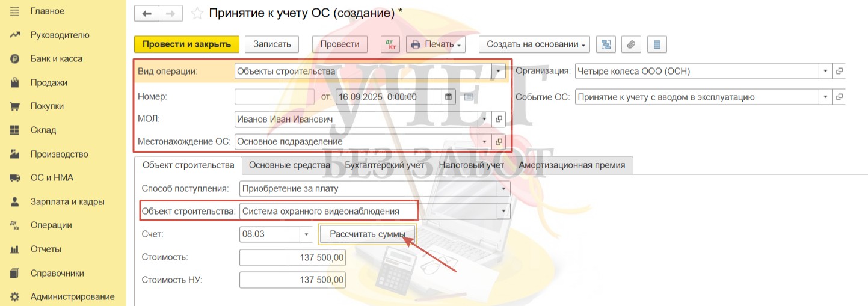The height and width of the screenshot is (306, 868).
Task: Open the Отчеты chart icon
Action: [15, 249]
